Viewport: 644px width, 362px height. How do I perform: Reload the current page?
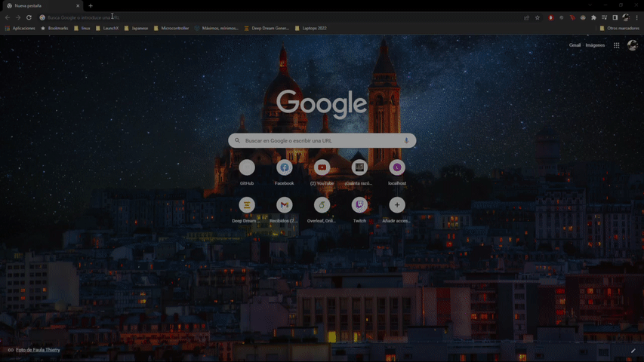[x=29, y=17]
